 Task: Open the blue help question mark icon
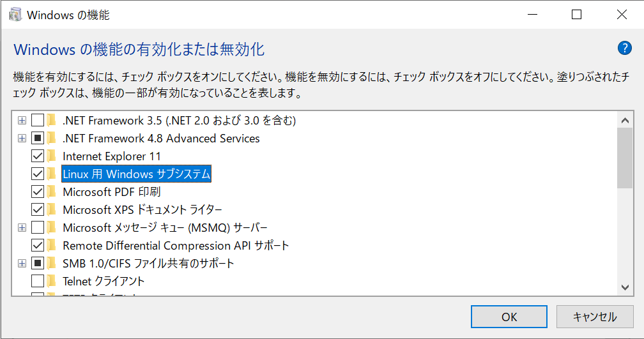click(x=624, y=48)
